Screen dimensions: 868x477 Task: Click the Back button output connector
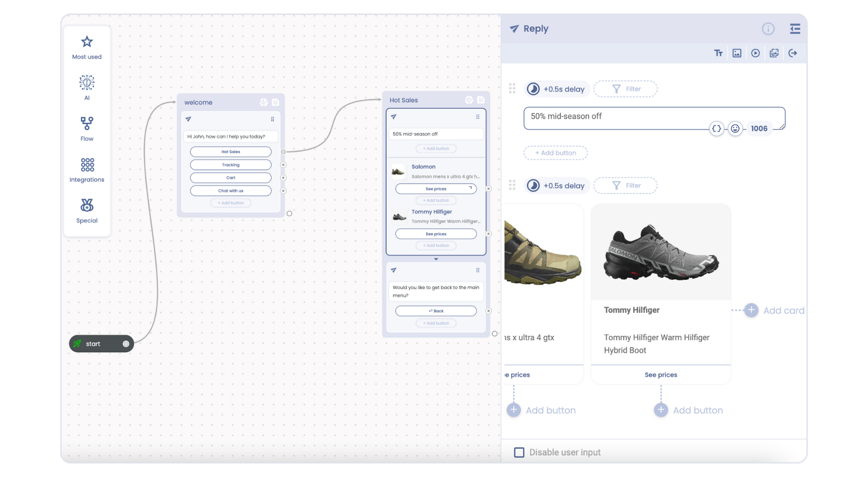488,311
